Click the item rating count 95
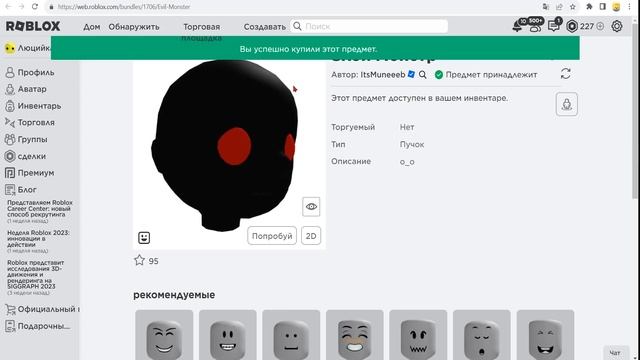 [x=153, y=261]
